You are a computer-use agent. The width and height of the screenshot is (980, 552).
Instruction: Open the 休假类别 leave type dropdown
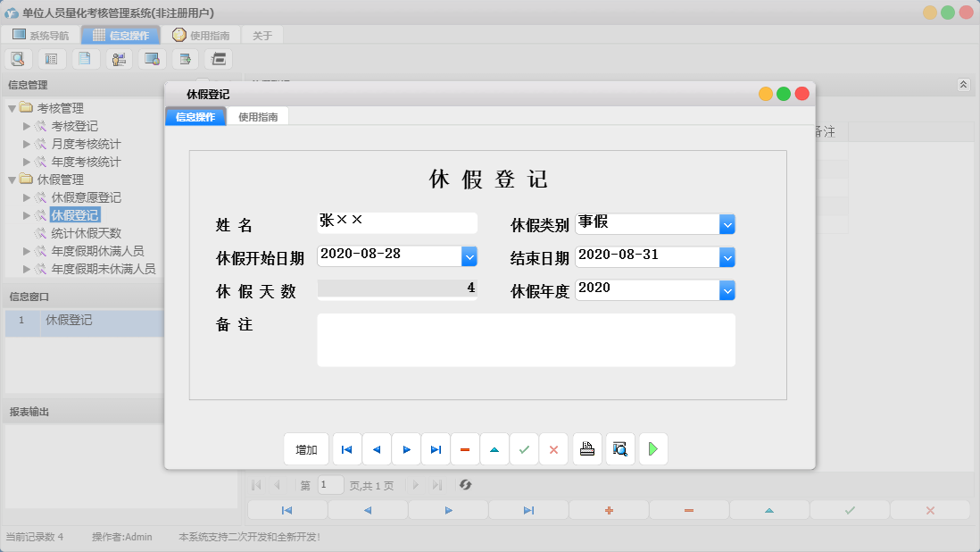(x=727, y=224)
